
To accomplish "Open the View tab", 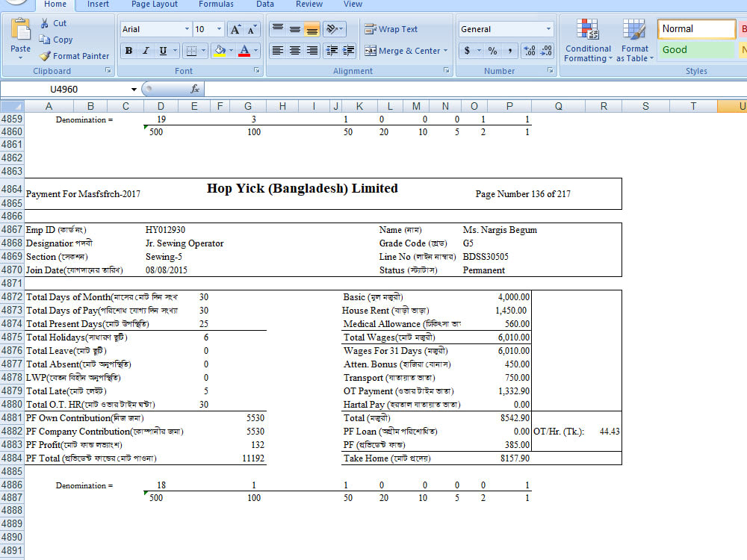I will (x=353, y=4).
